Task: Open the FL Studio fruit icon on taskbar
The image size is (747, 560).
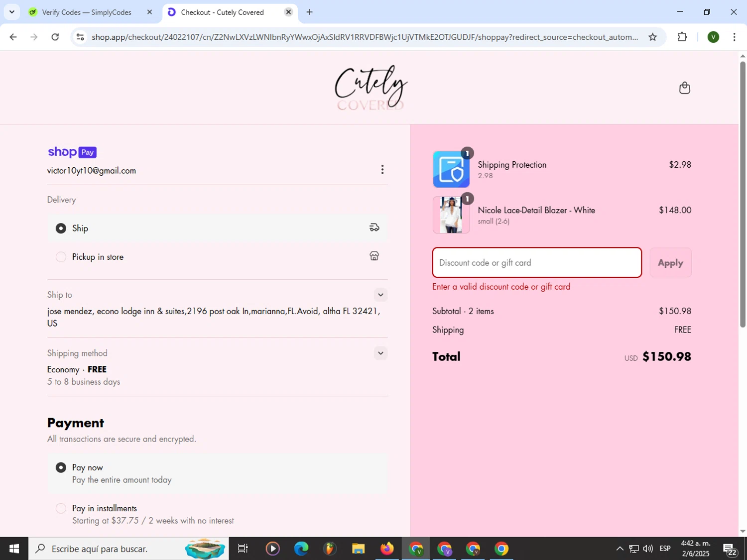Action: tap(330, 549)
